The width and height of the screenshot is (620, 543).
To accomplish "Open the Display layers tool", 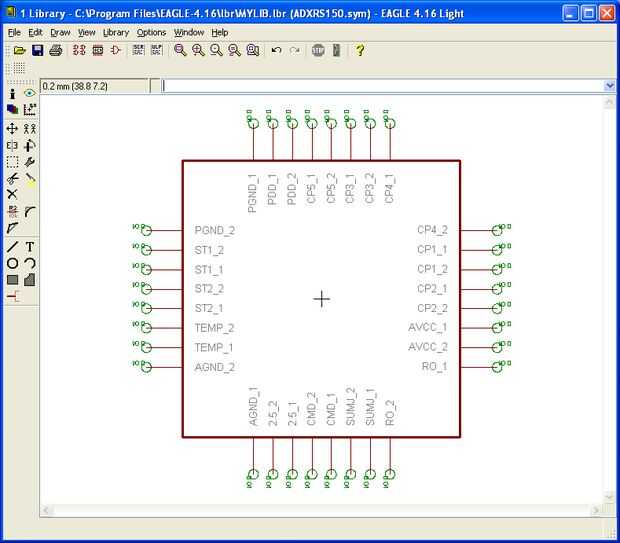I will 12,110.
